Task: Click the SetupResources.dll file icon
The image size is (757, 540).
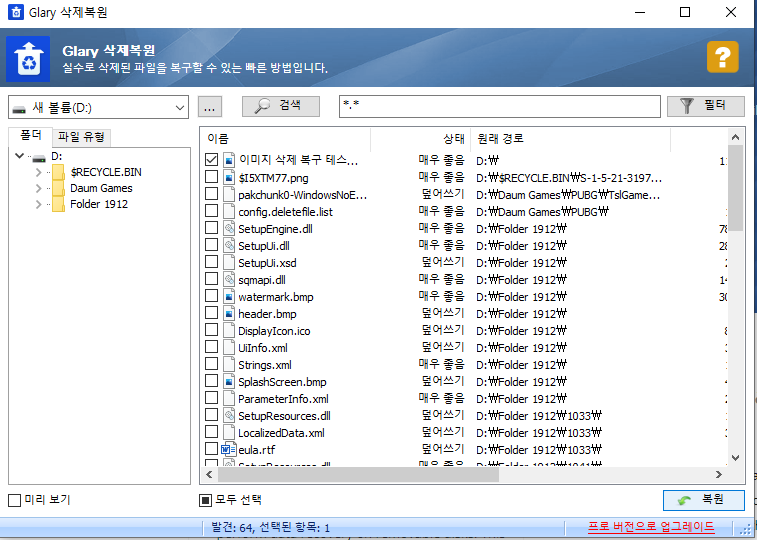Action: click(229, 415)
